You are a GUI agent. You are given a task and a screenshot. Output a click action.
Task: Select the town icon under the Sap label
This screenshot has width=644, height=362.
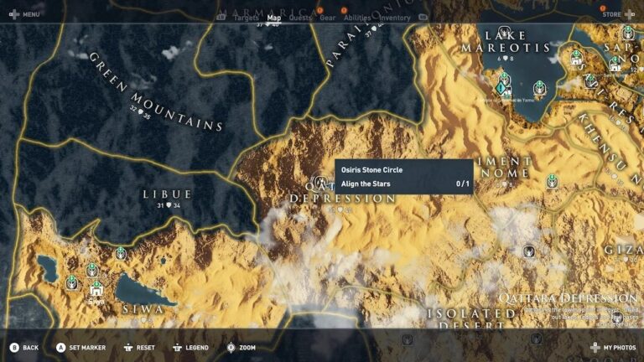click(x=615, y=64)
